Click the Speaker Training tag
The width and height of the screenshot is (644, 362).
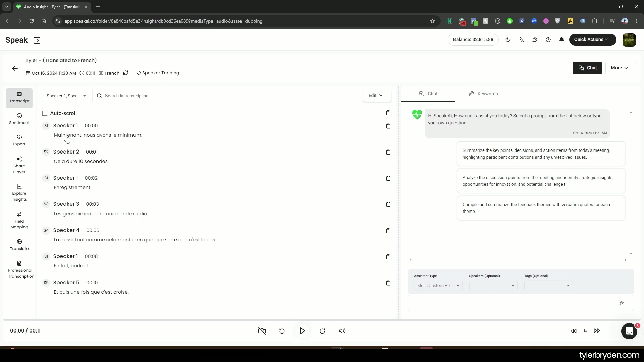pos(158,73)
